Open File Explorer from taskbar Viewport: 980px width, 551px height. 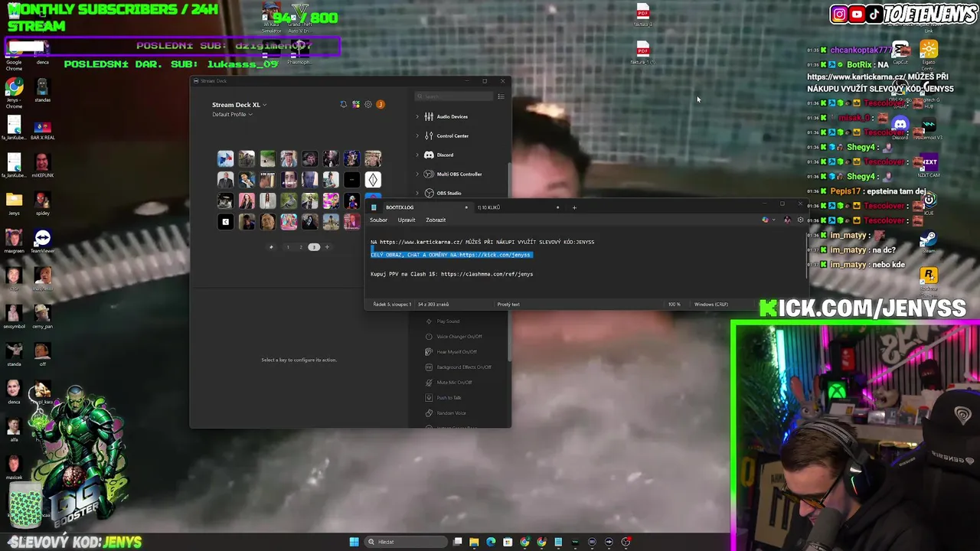474,542
